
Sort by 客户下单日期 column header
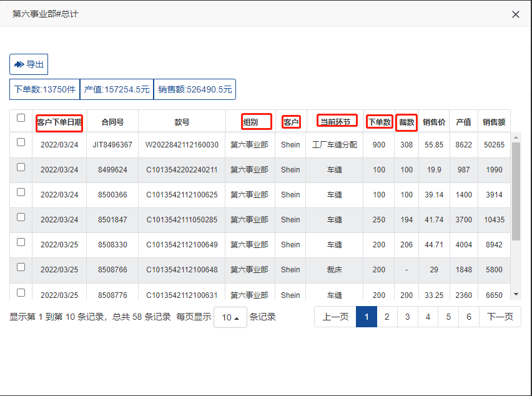pos(59,122)
